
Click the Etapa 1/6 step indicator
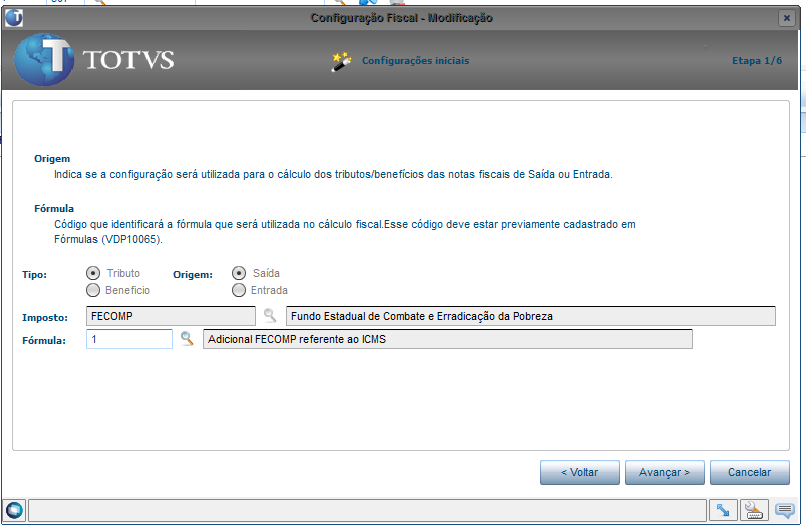(757, 61)
